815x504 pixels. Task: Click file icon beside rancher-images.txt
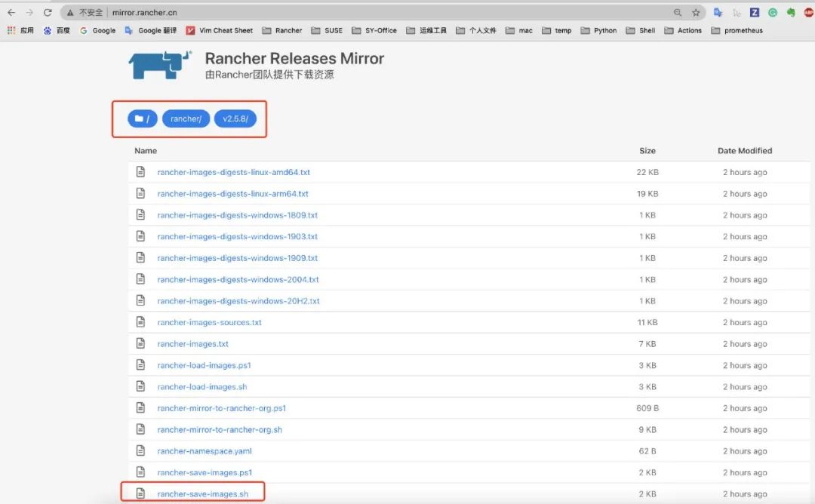140,343
